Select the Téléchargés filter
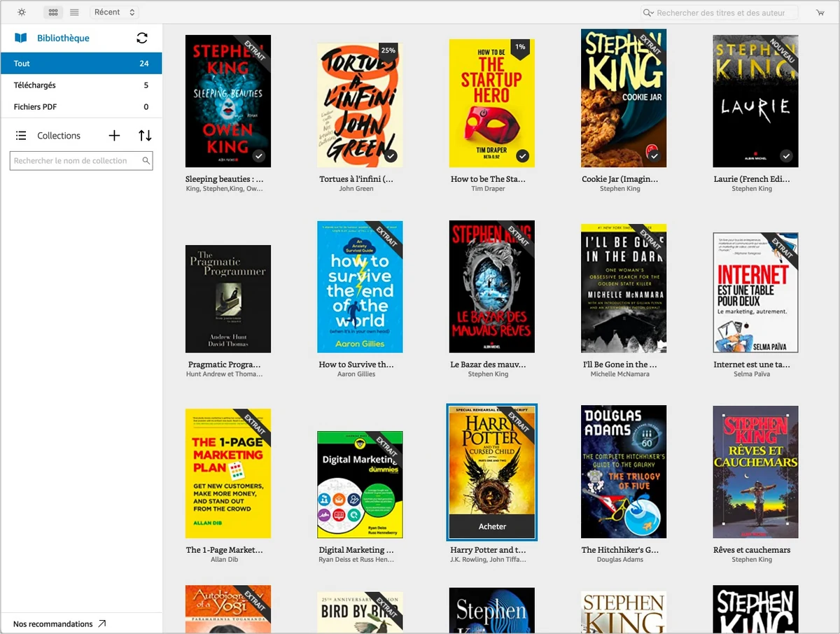840x634 pixels. pos(81,85)
